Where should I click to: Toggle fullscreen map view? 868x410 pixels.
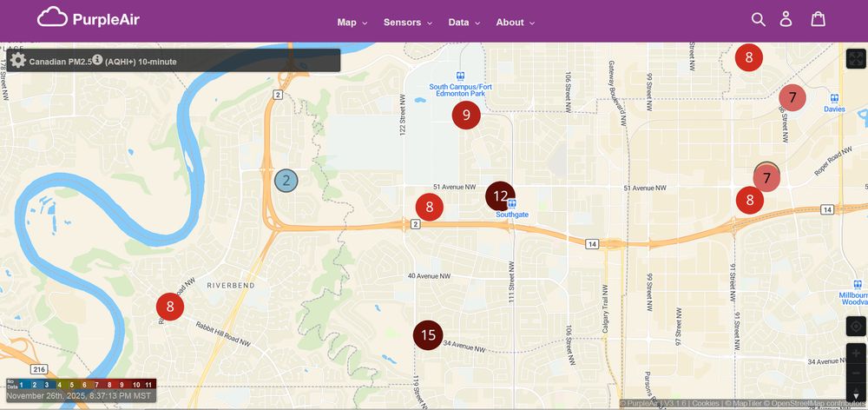856,59
